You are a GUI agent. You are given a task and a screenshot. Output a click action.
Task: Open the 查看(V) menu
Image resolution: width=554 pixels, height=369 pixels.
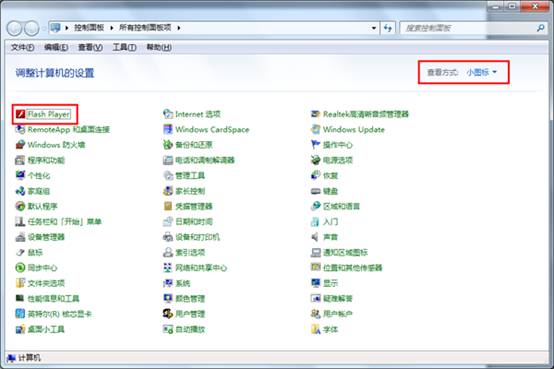(90, 47)
